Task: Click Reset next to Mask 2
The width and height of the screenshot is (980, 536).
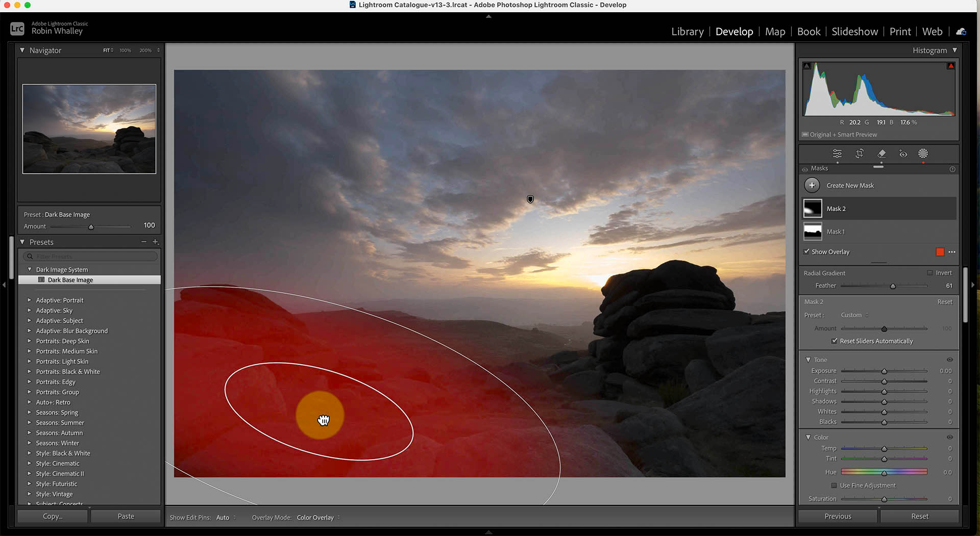Action: [945, 302]
